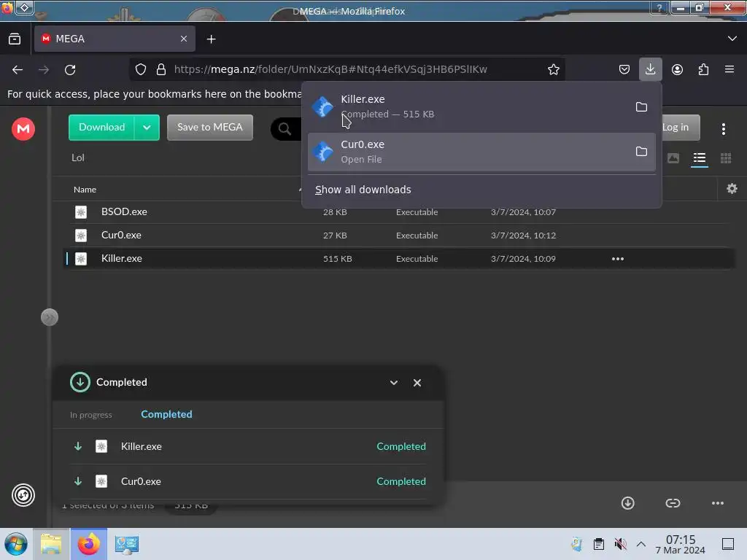Open MEGA three-dot menu near Log in
The height and width of the screenshot is (560, 747).
coord(723,128)
